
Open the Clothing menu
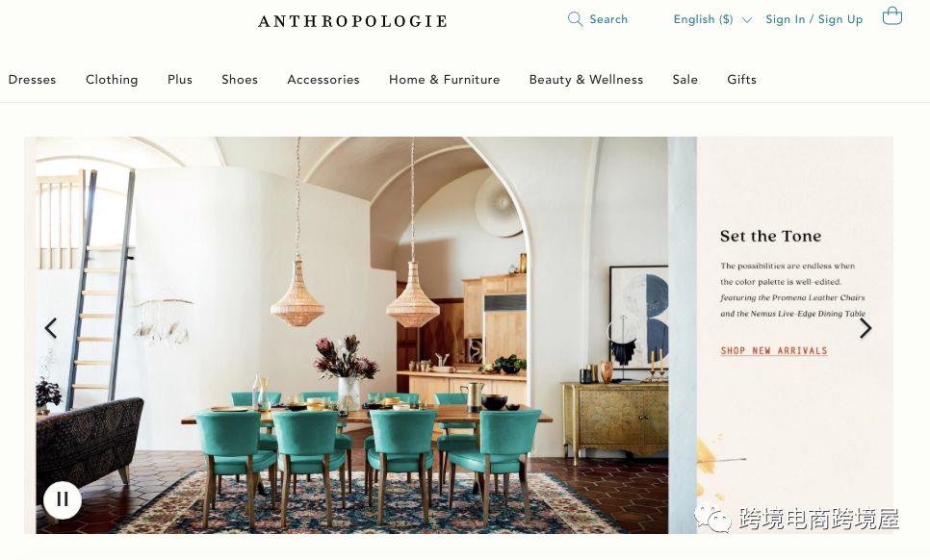[112, 80]
